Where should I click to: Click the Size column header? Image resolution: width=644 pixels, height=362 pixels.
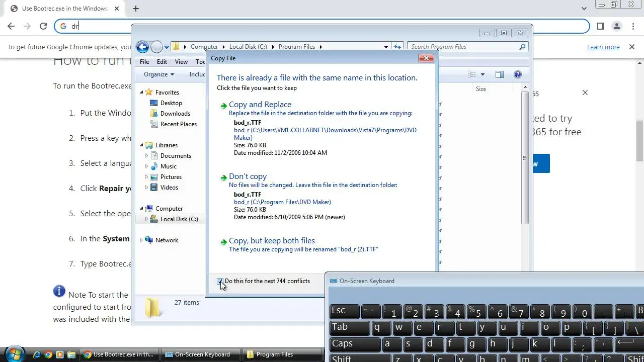[481, 89]
